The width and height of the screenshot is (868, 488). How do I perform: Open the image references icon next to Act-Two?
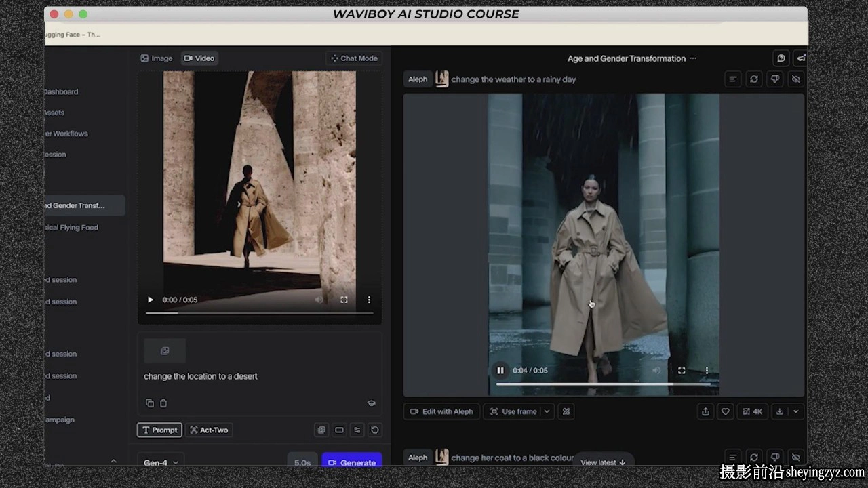(x=321, y=430)
